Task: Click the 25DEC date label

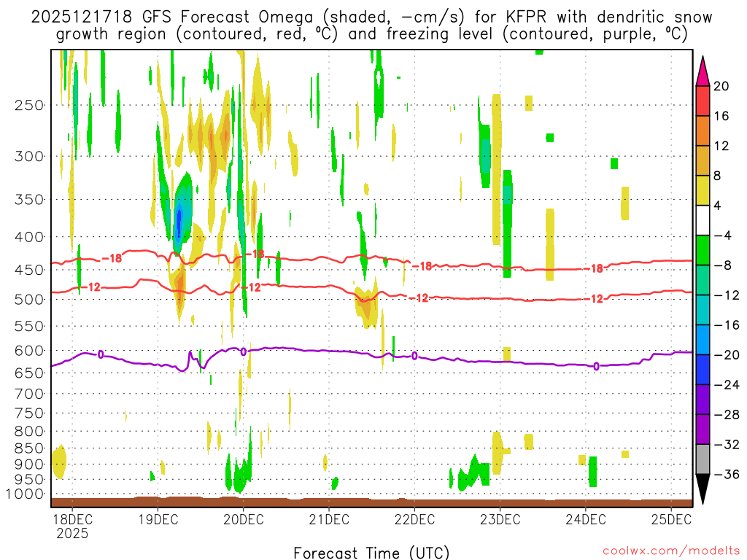Action: pyautogui.click(x=671, y=519)
